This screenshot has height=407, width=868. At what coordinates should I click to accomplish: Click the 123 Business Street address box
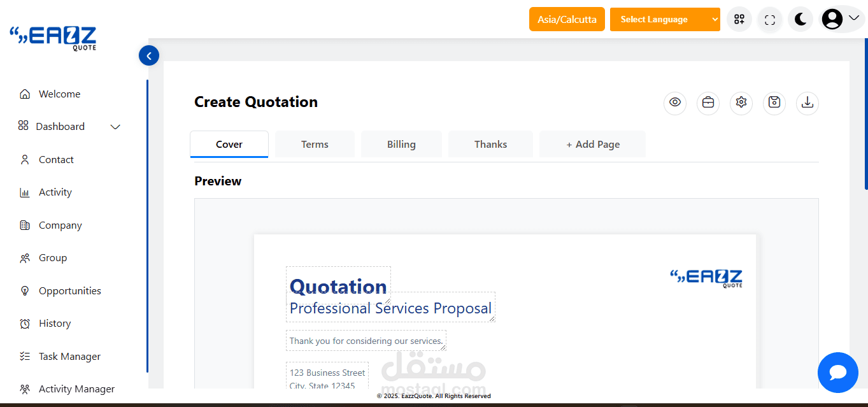click(x=327, y=376)
